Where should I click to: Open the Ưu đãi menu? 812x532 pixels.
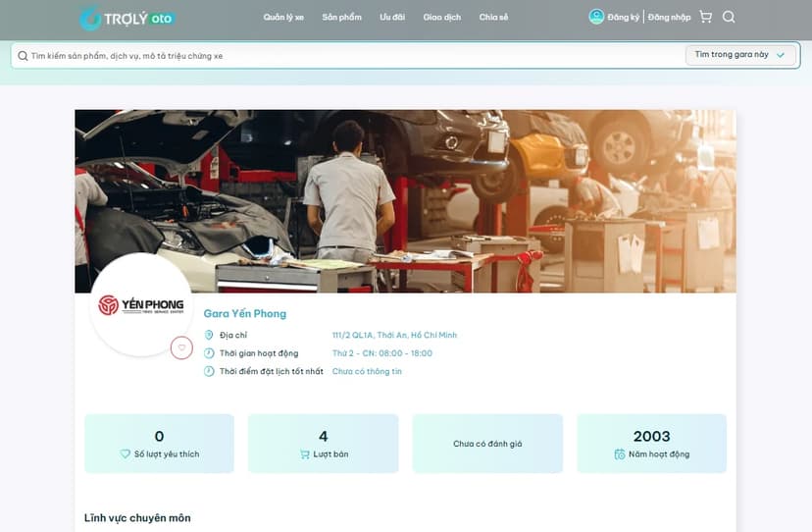[392, 17]
